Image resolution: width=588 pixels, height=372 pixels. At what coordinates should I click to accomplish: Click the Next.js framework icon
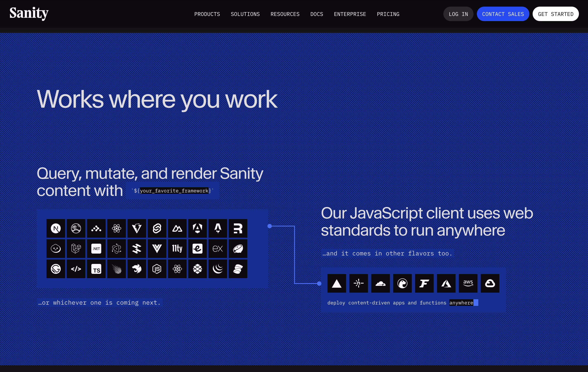tap(56, 228)
